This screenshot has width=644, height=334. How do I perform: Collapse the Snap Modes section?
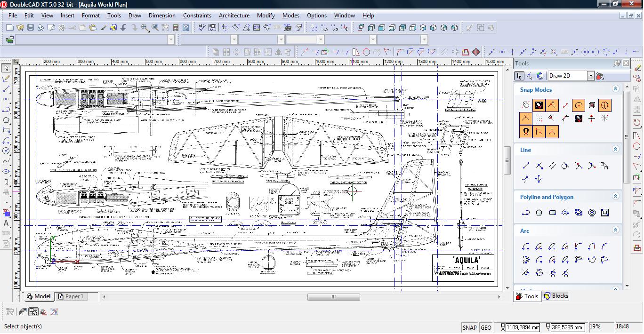(x=615, y=89)
